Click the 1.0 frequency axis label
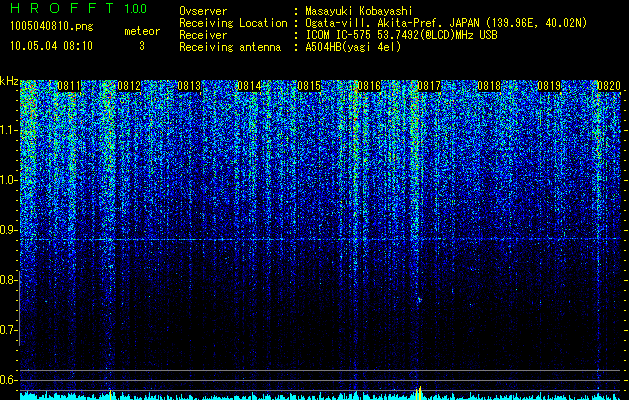629x400 pixels. point(8,180)
